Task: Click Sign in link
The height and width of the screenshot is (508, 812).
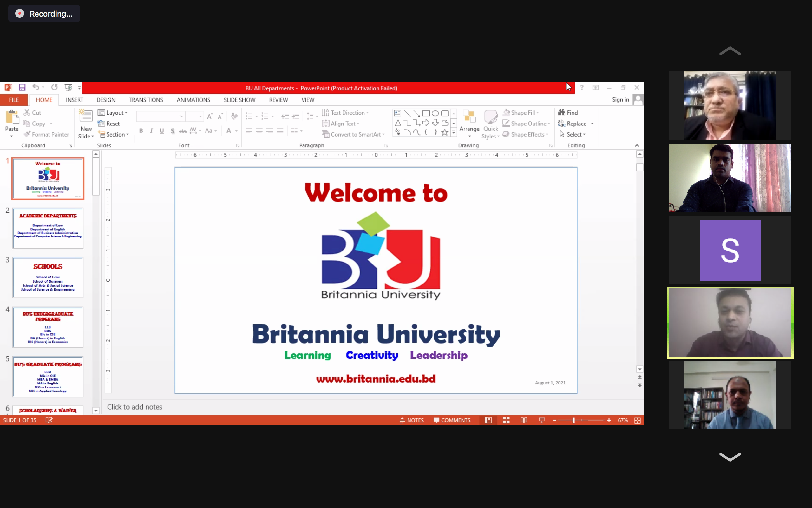Action: 620,99
